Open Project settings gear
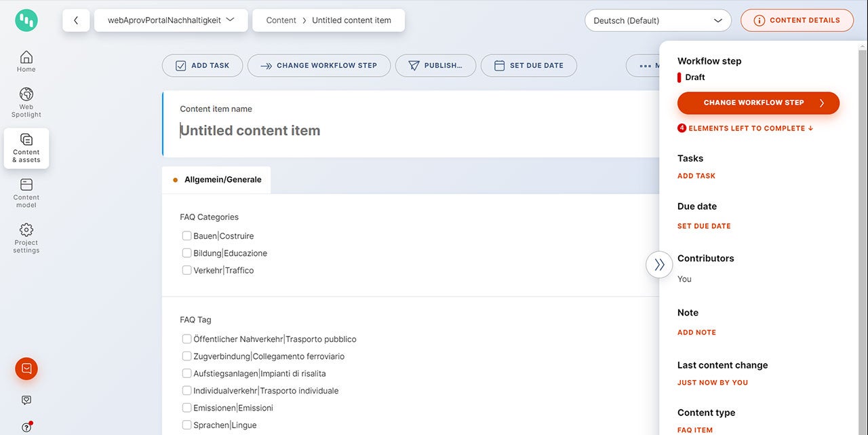 (x=26, y=238)
